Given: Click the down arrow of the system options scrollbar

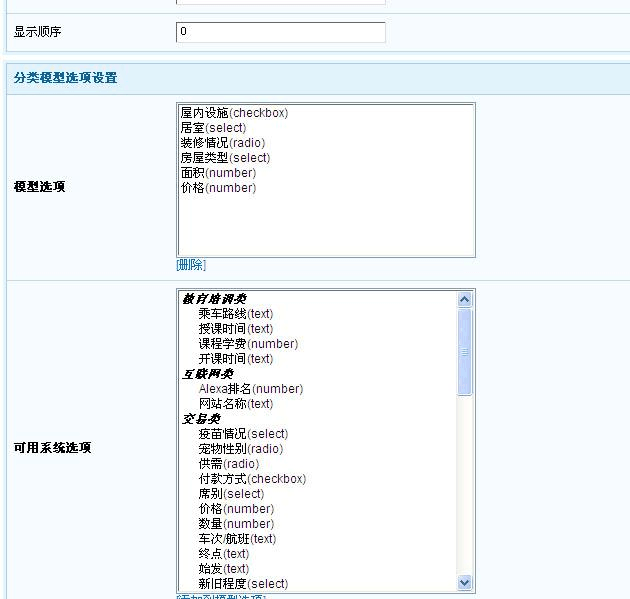Looking at the screenshot, I should (x=465, y=582).
